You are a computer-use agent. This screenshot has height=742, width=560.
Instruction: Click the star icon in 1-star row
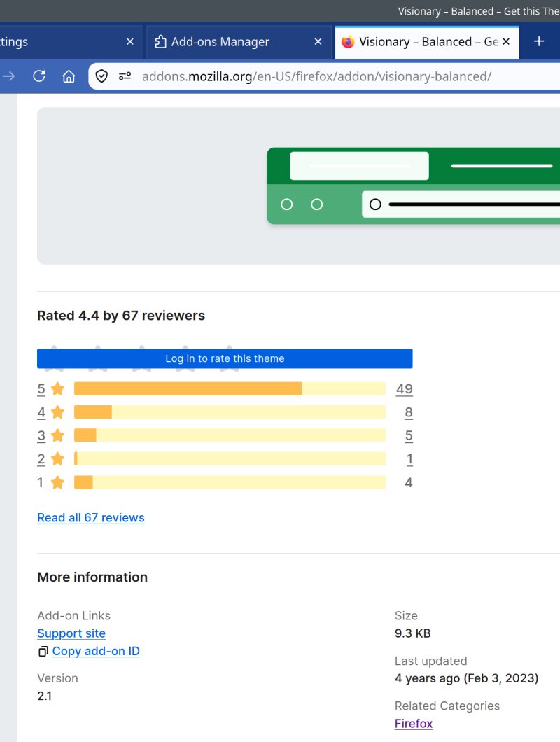tap(58, 483)
